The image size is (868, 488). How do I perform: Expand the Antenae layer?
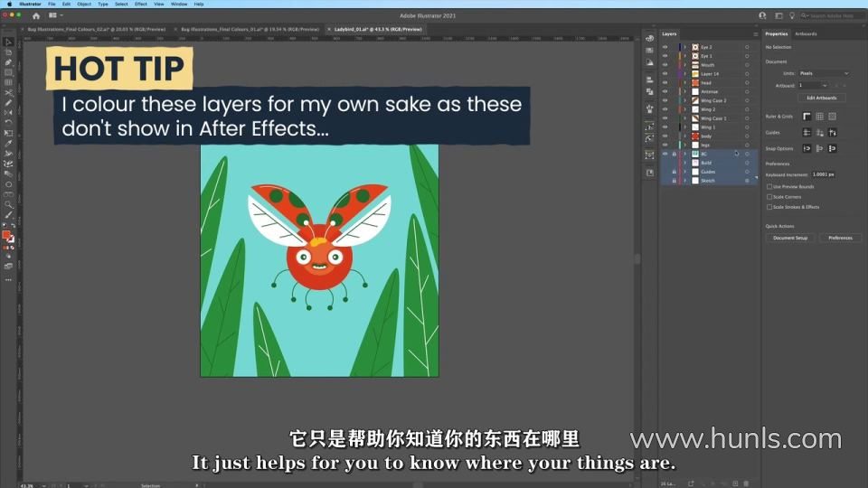685,91
